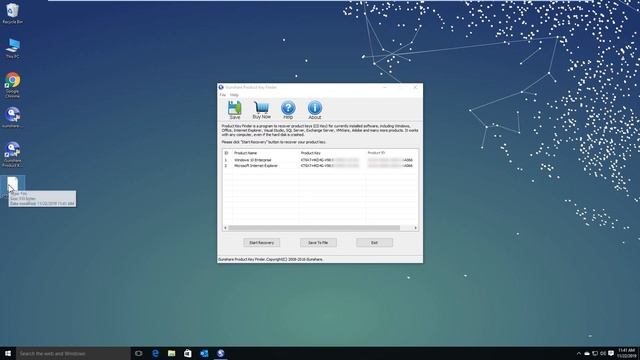Select the Microsoft Internet Explorer row
Image resolution: width=640 pixels, height=360 pixels.
(320, 166)
